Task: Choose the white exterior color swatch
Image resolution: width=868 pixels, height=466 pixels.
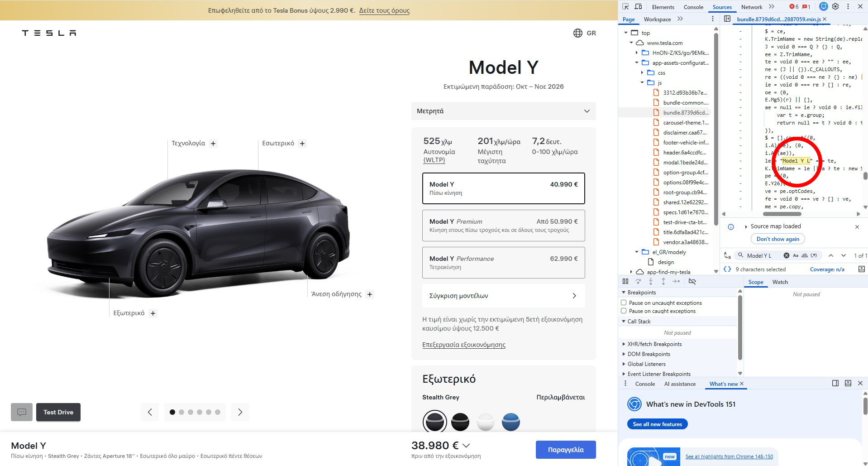Action: tap(485, 422)
